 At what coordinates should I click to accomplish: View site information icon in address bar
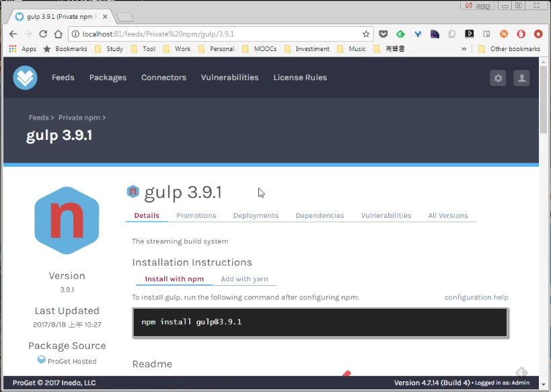(x=75, y=34)
